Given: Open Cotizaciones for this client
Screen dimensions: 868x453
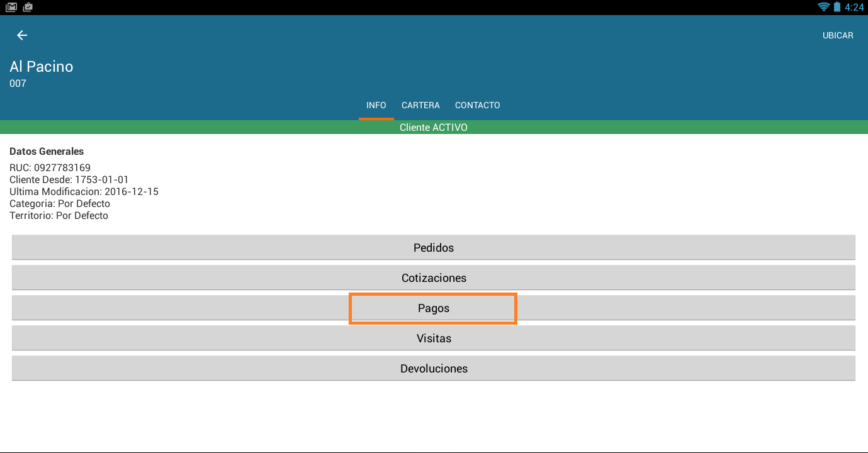Looking at the screenshot, I should pyautogui.click(x=434, y=277).
